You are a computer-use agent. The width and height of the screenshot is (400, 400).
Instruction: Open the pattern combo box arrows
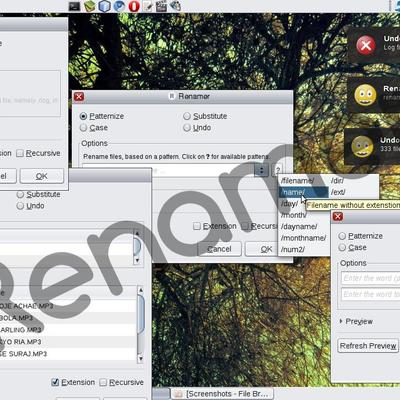(x=261, y=170)
